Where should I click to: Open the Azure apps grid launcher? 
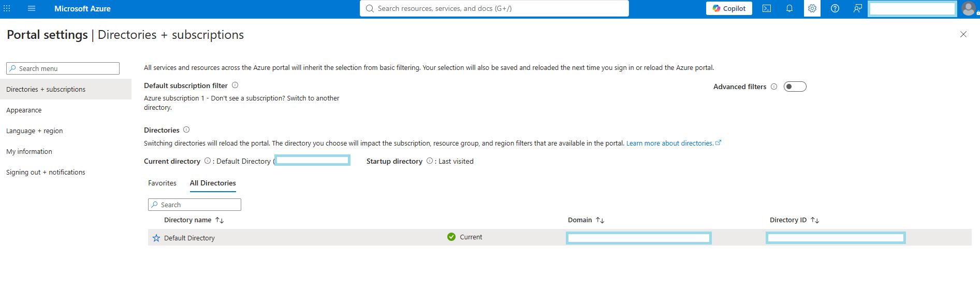pos(7,8)
